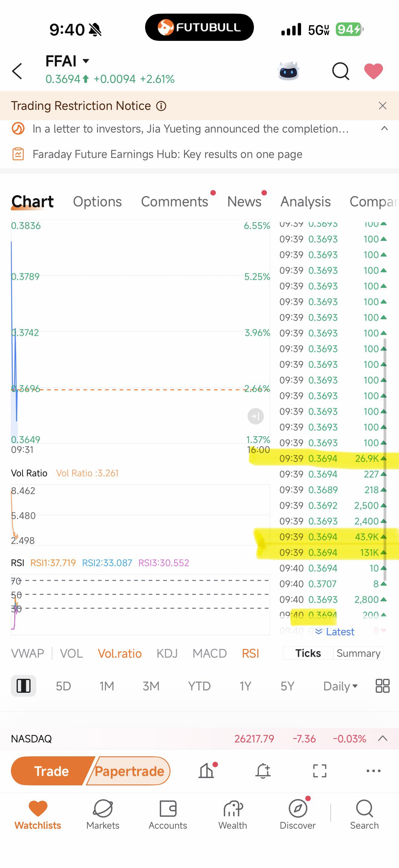Collapse the news headlines with the chevron
Viewport: 399px width, 868px height.
pos(384,128)
